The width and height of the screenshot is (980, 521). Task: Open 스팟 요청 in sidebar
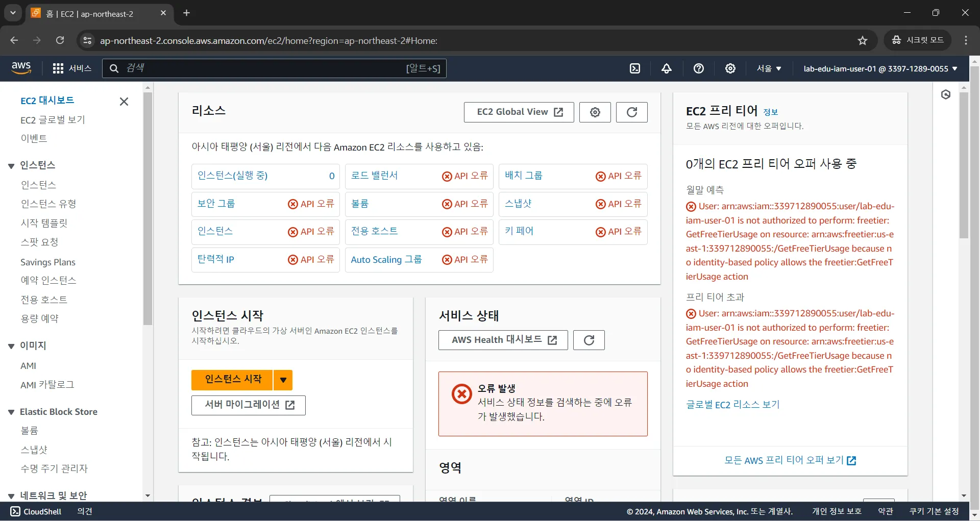click(x=39, y=242)
